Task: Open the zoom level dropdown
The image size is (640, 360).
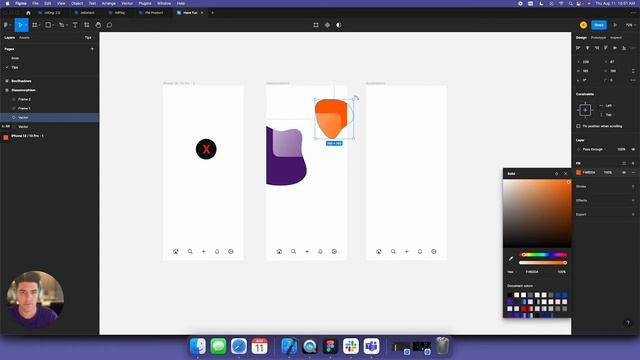Action: 630,25
